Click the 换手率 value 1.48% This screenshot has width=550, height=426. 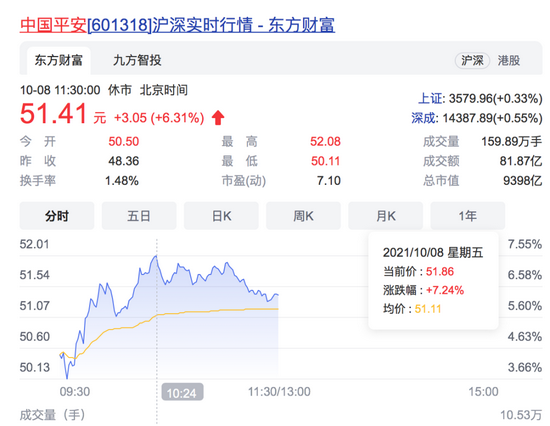pyautogui.click(x=122, y=181)
